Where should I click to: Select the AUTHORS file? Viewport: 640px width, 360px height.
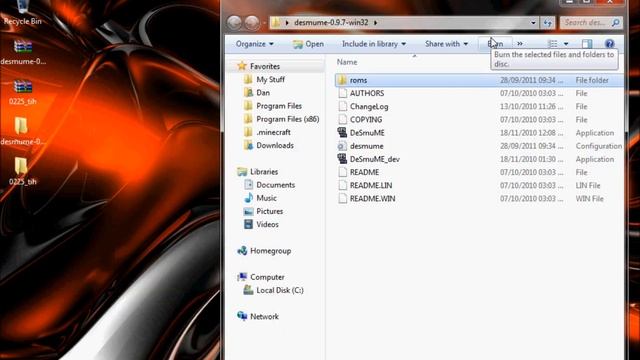click(367, 93)
